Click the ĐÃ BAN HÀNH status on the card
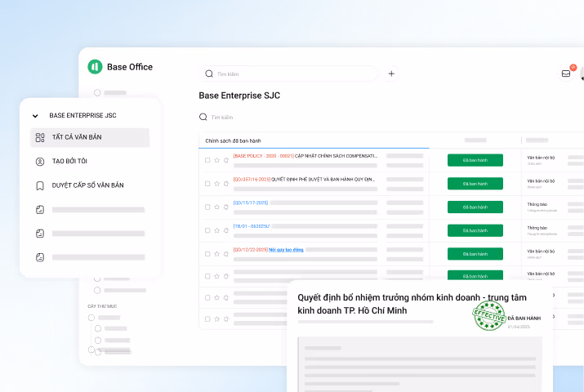 click(x=524, y=318)
